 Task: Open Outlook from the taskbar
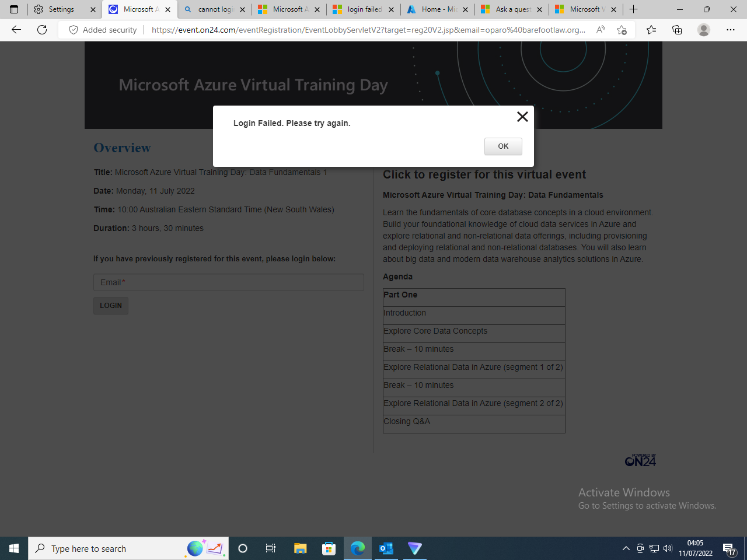tap(386, 548)
